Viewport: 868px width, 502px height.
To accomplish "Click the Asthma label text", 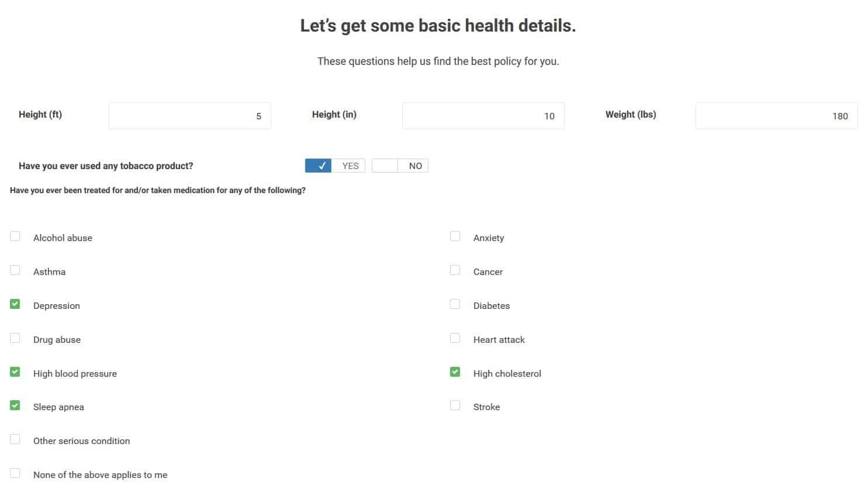I will (x=50, y=272).
